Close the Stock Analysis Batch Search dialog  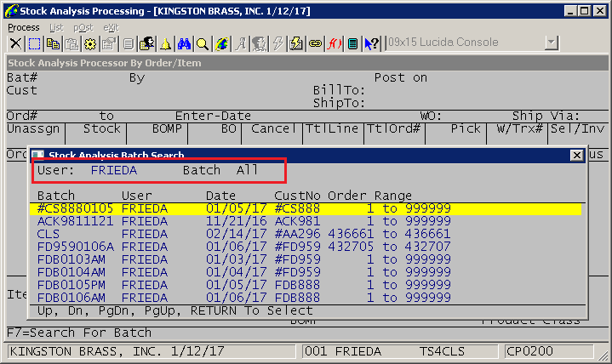576,155
